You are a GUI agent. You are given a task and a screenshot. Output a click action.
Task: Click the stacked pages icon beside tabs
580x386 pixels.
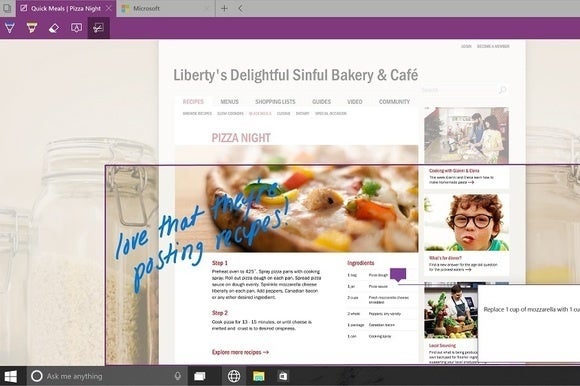click(x=7, y=8)
